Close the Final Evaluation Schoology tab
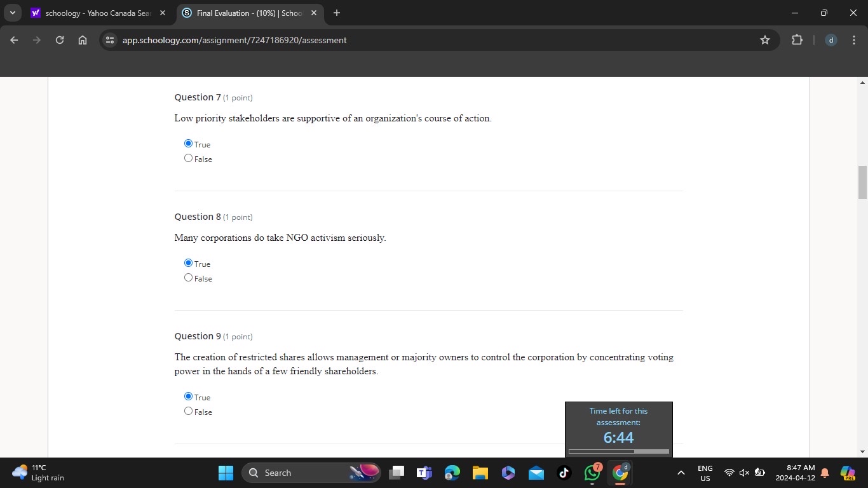 point(314,13)
